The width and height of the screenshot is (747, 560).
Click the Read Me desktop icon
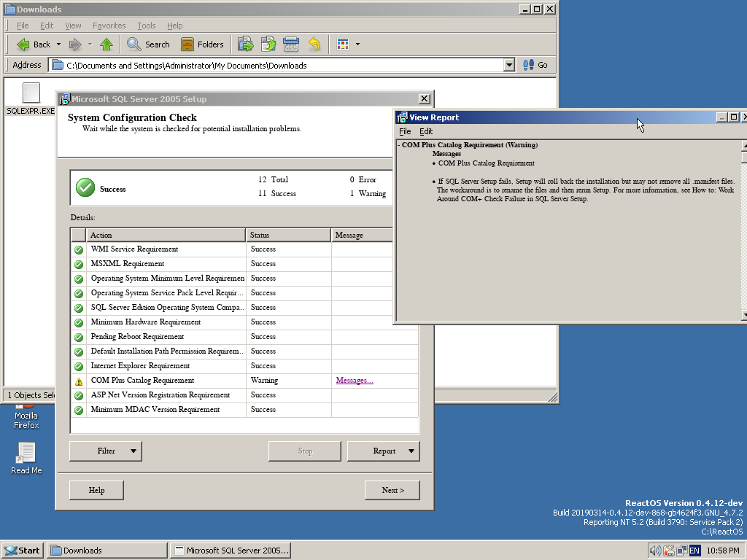point(26,458)
